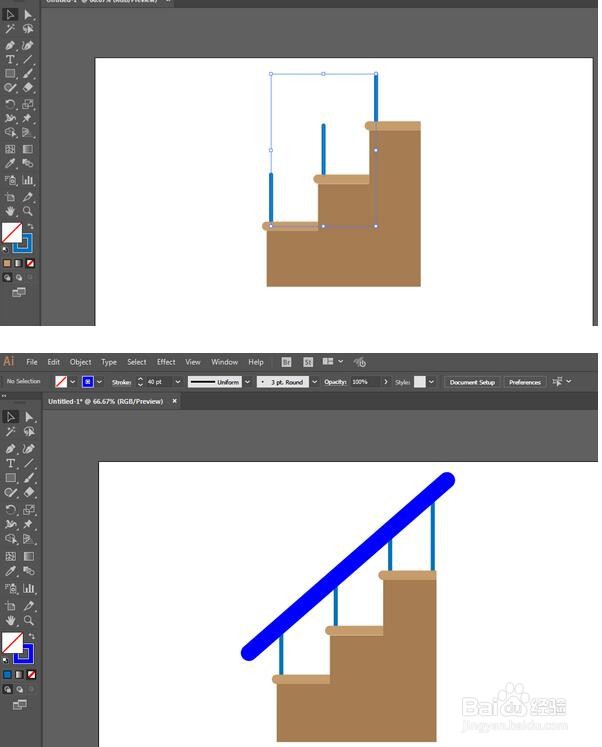602x747 pixels.
Task: Select the Blend tool in lower screenshot
Action: click(29, 571)
